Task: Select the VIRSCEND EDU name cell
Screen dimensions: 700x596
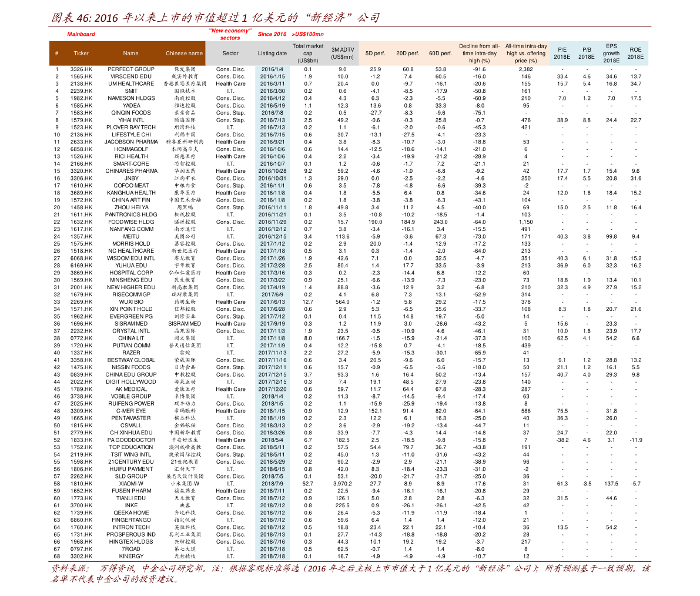Action: [x=131, y=76]
